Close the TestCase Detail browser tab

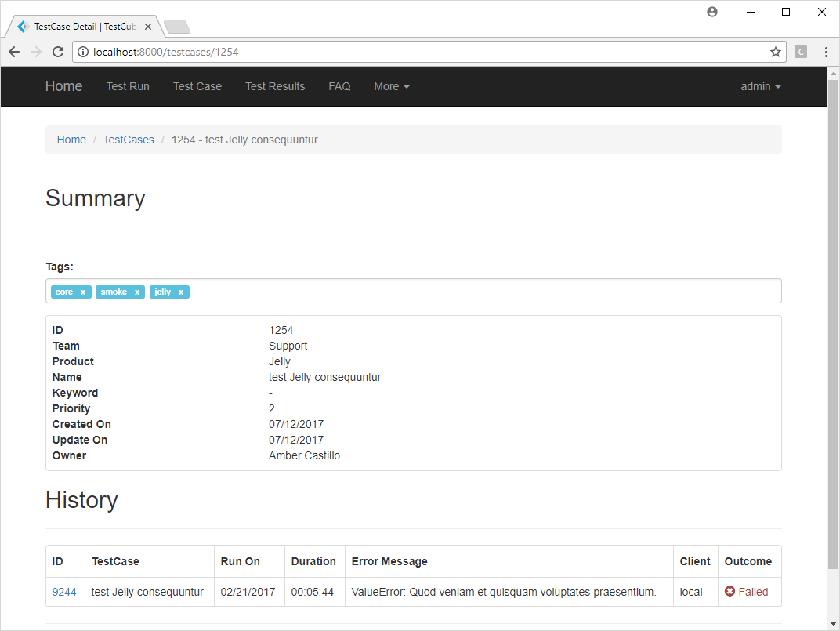(x=148, y=27)
